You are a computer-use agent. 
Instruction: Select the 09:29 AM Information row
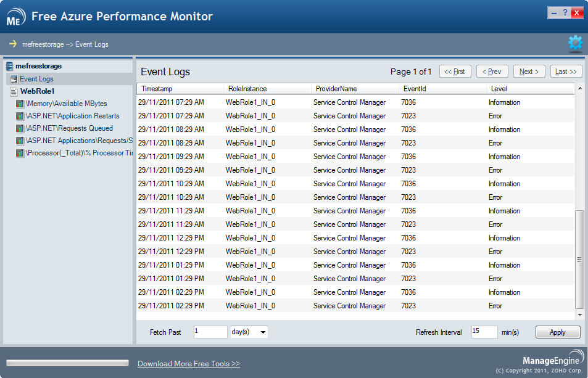(x=355, y=157)
